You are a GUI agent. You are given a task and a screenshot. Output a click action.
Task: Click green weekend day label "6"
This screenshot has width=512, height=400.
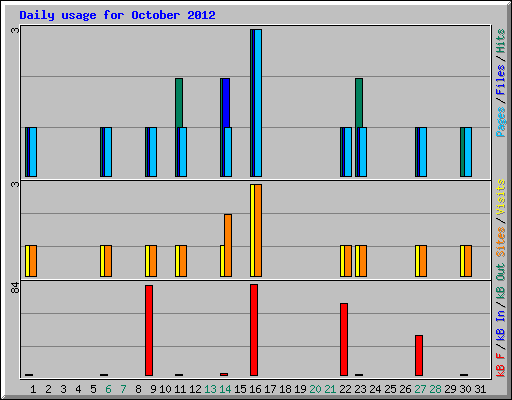coord(108,389)
